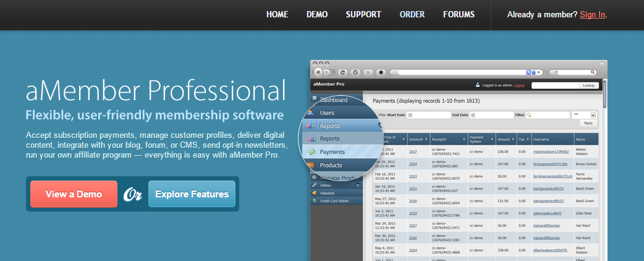The width and height of the screenshot is (644, 261).
Task: Open invoice 2029 link
Action: tap(413, 213)
